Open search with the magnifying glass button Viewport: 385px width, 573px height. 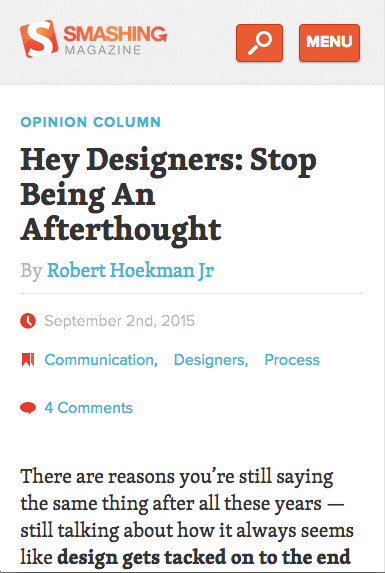point(259,43)
